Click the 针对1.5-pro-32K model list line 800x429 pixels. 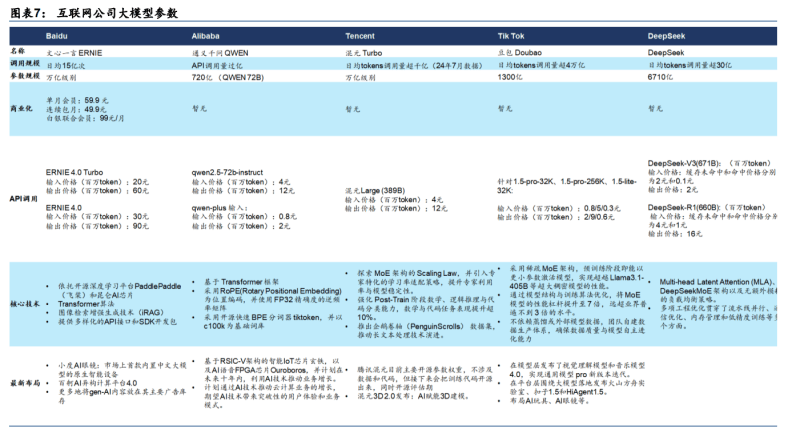click(x=567, y=186)
